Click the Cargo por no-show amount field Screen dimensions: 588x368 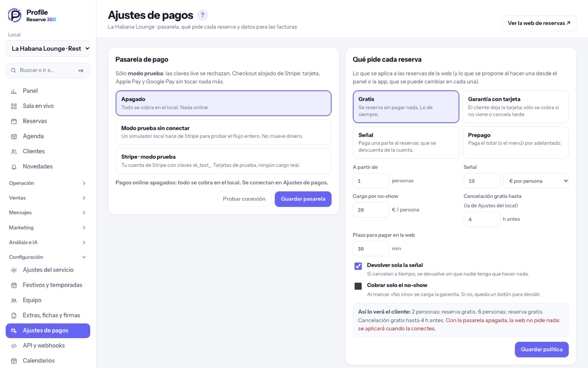point(371,210)
